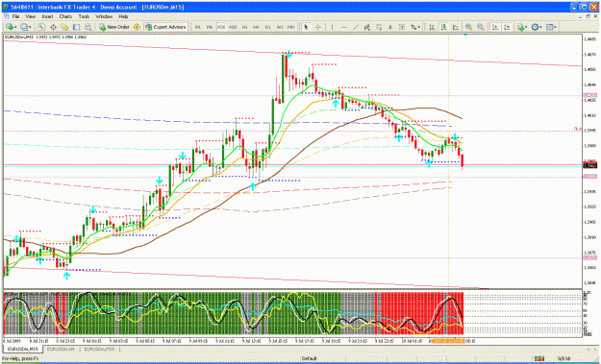Screen dimensions: 601x364
Task: Set timeframe to D1
Action: (268, 27)
